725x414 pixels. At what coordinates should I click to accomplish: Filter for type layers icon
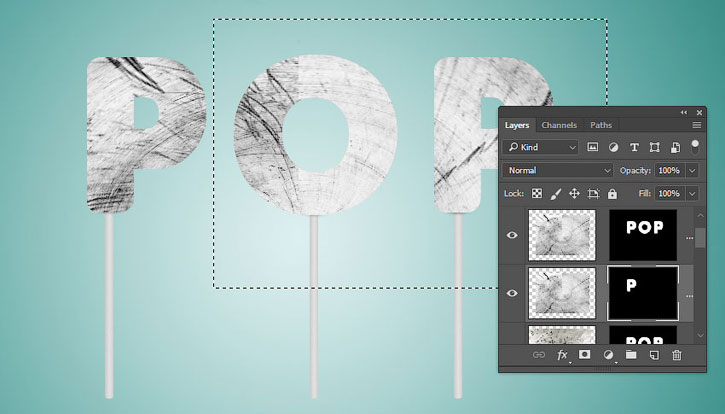[634, 147]
